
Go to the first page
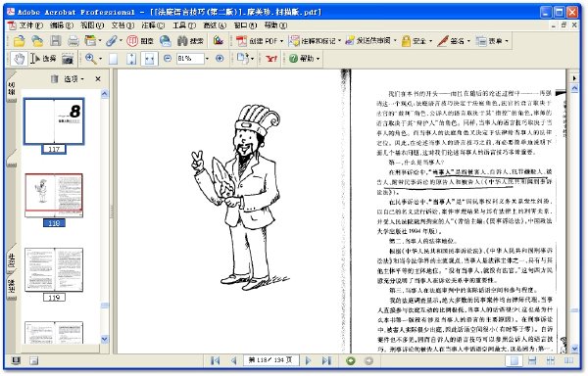tap(216, 360)
